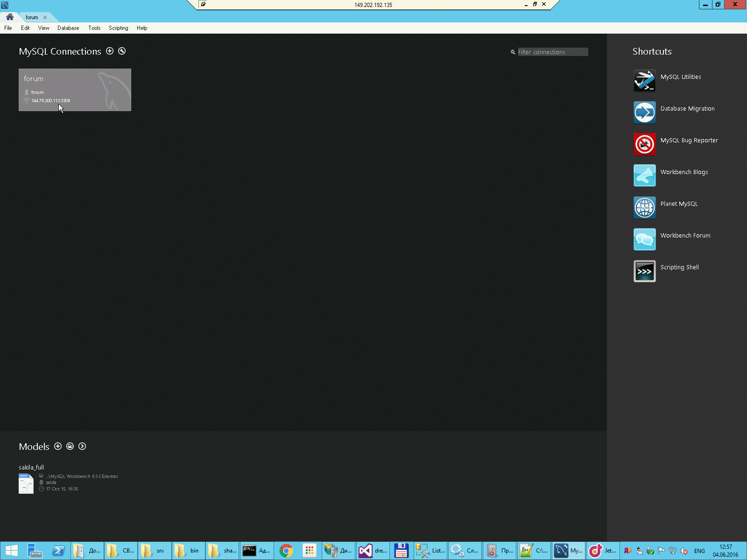
Task: Click the network tray icon
Action: coord(673,551)
